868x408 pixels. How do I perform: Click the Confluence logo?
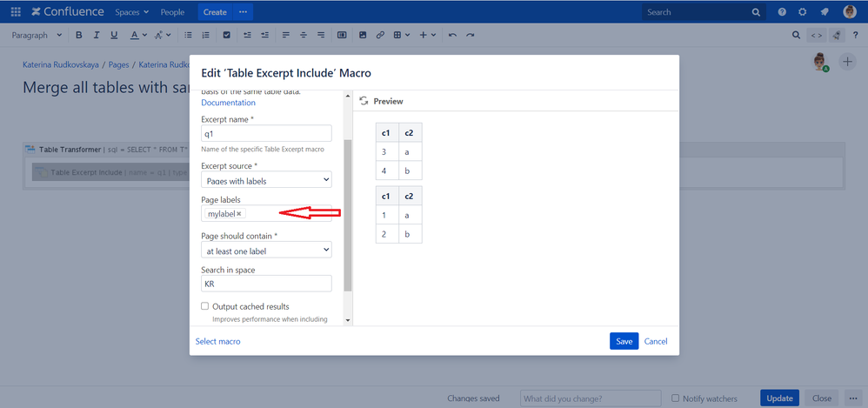68,11
